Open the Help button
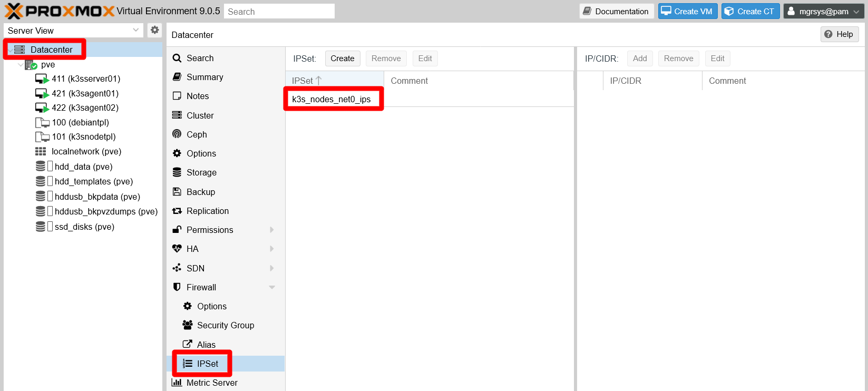Image resolution: width=868 pixels, height=391 pixels. [840, 34]
